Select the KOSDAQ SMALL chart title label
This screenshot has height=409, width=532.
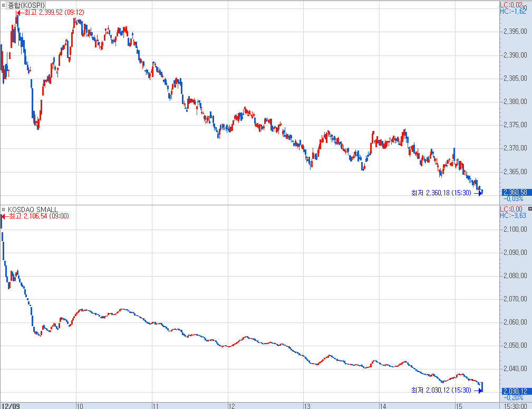tap(33, 210)
